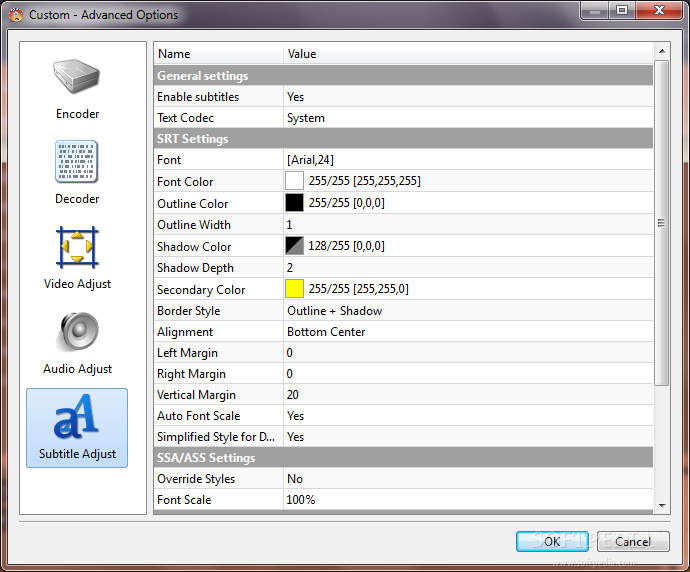690x572 pixels.
Task: Click the app icon in title bar
Action: (16, 15)
